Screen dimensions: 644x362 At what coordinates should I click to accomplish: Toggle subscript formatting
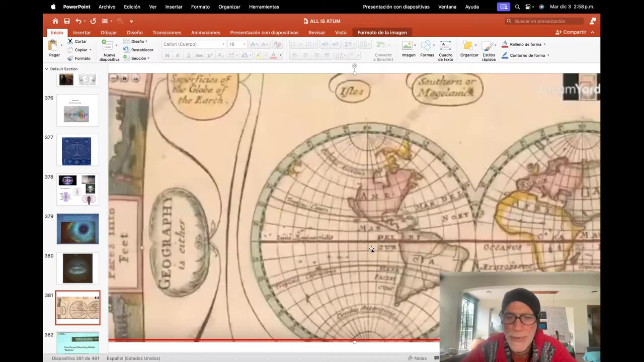point(220,55)
